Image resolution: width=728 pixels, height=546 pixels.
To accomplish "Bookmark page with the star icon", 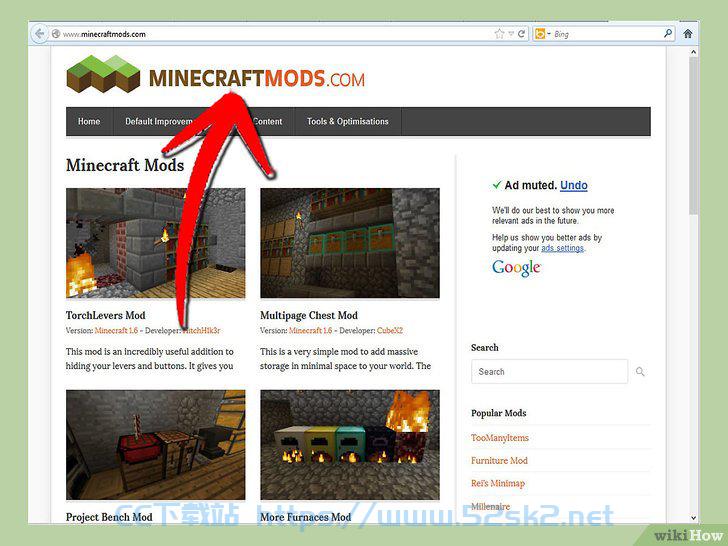I will click(x=499, y=34).
